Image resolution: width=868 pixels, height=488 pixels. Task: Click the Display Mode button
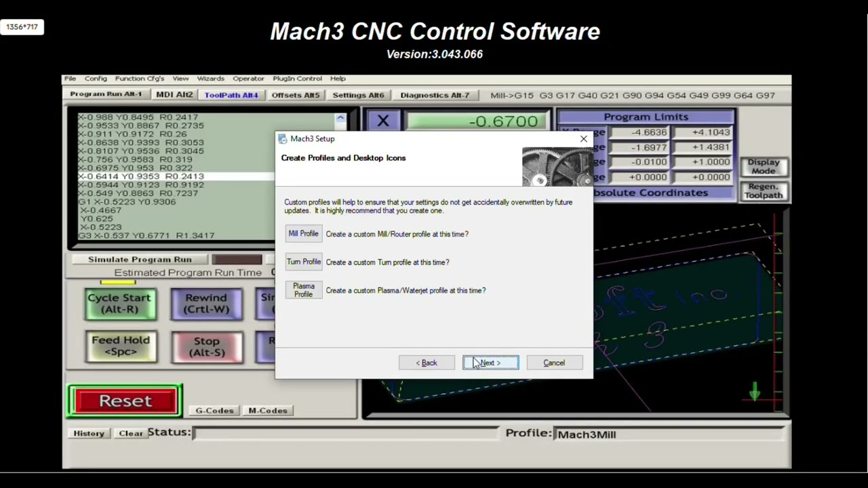point(764,167)
